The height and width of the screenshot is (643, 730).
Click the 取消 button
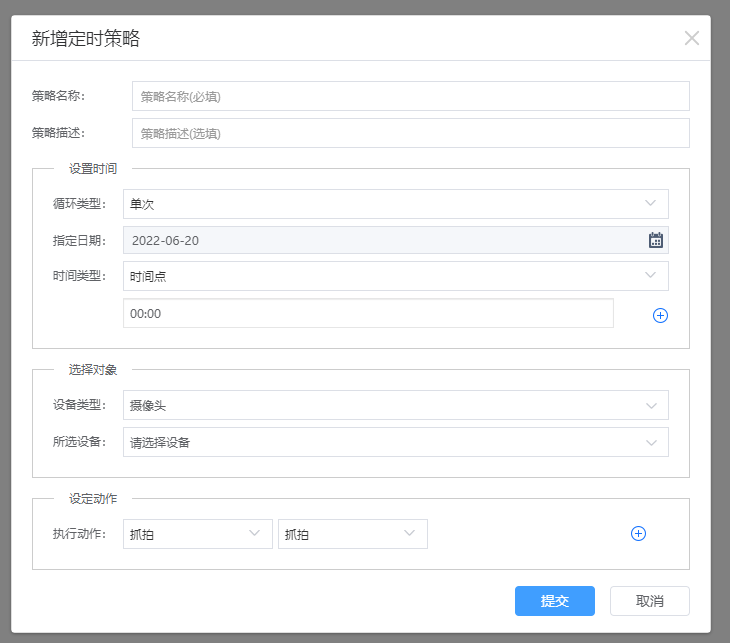point(650,601)
